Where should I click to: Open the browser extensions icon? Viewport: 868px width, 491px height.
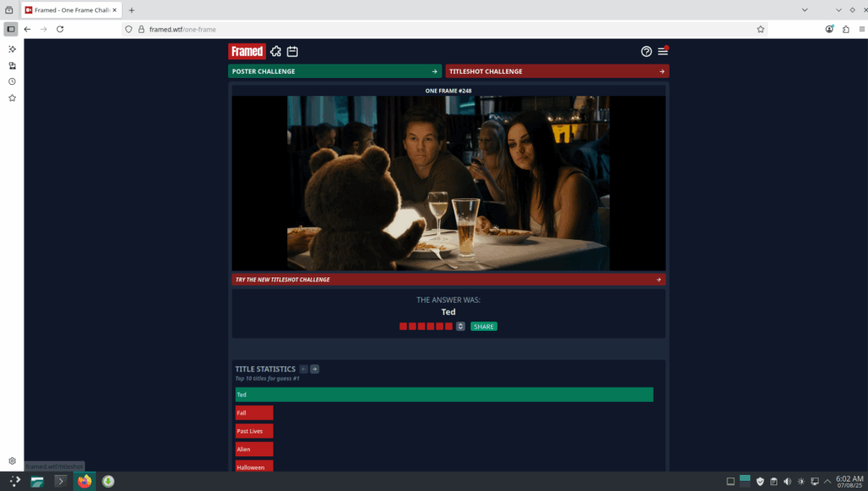pyautogui.click(x=846, y=29)
